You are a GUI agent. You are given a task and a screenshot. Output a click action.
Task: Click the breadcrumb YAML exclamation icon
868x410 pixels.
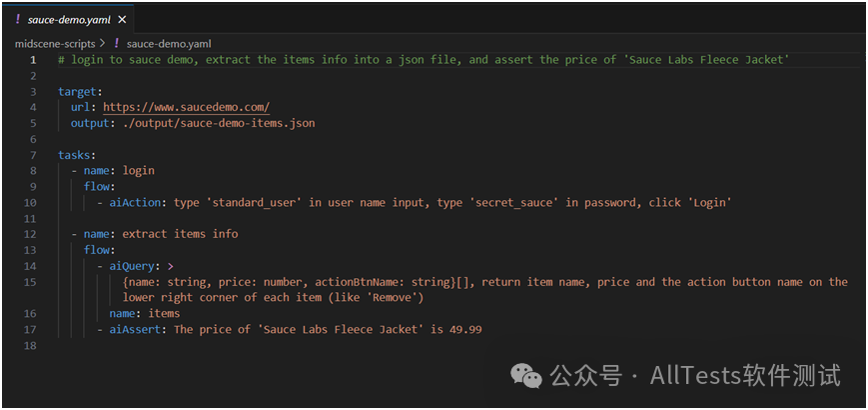click(116, 44)
